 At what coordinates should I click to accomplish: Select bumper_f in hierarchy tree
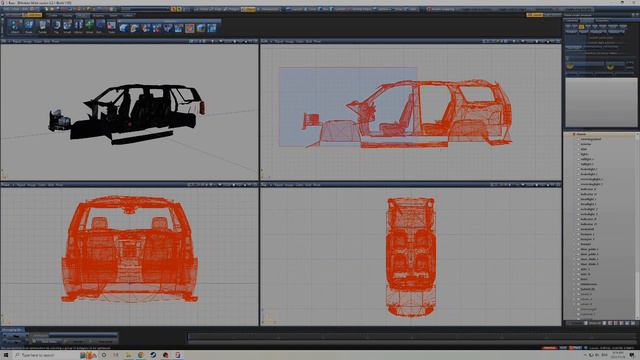point(587,234)
